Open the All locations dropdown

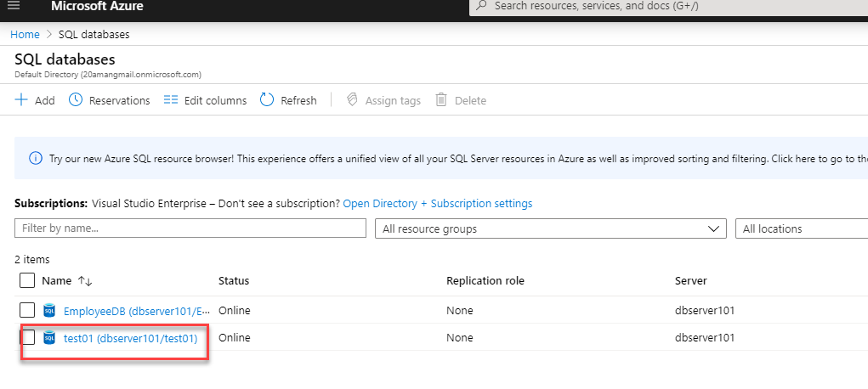[802, 228]
